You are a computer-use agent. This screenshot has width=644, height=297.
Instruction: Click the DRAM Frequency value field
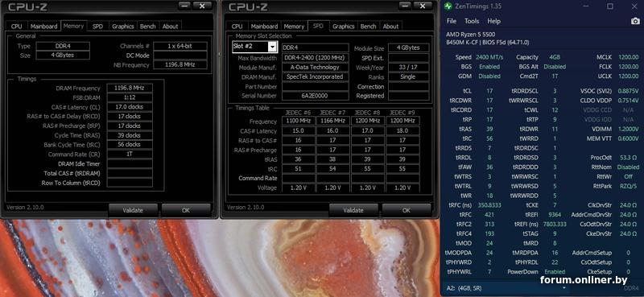130,89
